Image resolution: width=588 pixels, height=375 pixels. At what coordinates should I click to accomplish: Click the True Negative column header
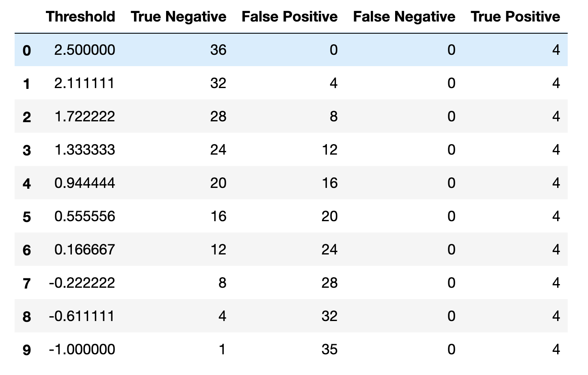(178, 17)
